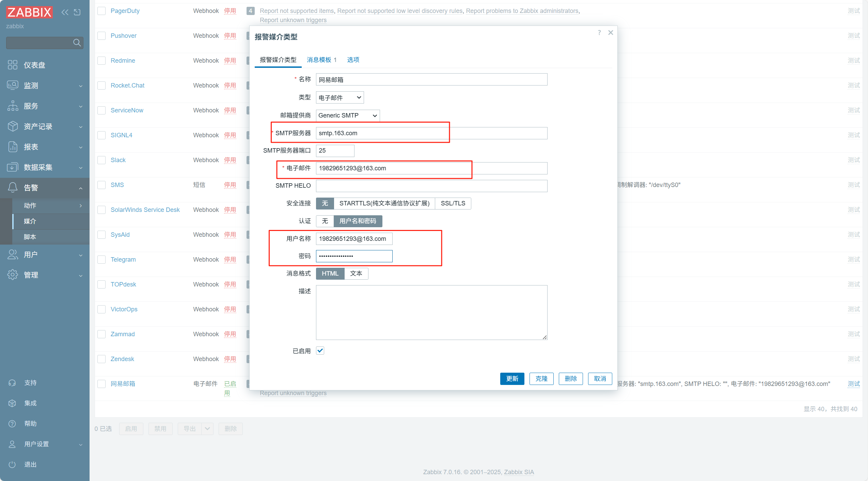This screenshot has height=481, width=868.
Task: Select the Slack row checkbox
Action: [101, 160]
